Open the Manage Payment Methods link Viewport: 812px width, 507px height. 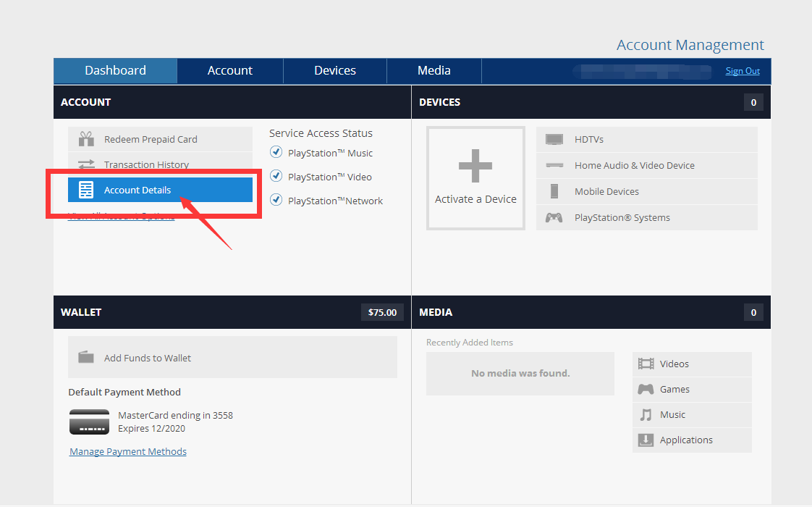point(128,451)
